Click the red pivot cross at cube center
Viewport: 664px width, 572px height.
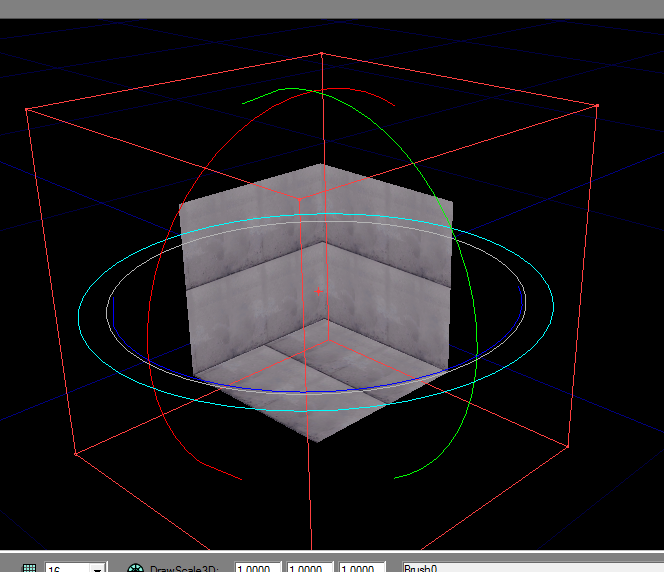319,292
